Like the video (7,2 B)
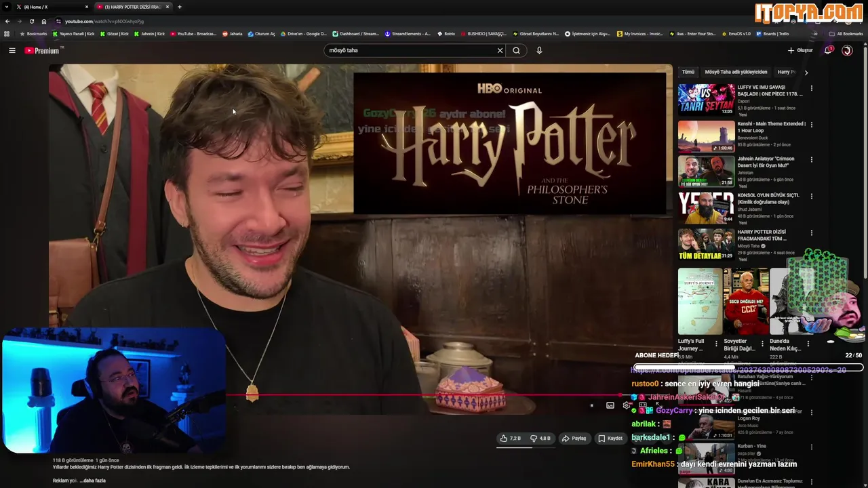This screenshot has height=488, width=868. tap(511, 439)
